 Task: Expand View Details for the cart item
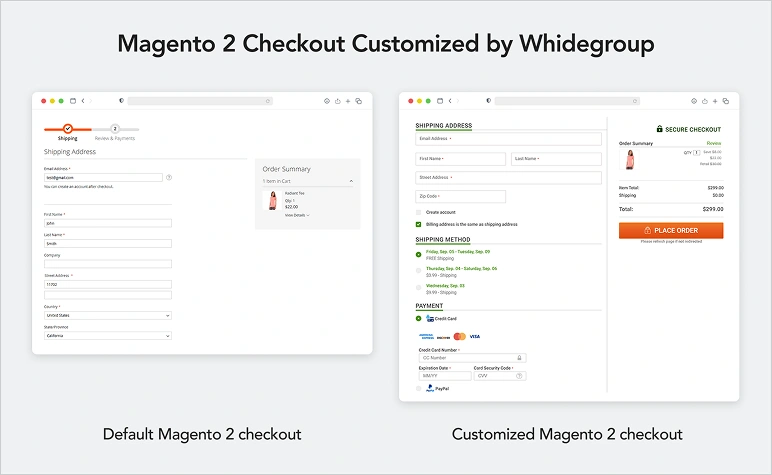(297, 216)
